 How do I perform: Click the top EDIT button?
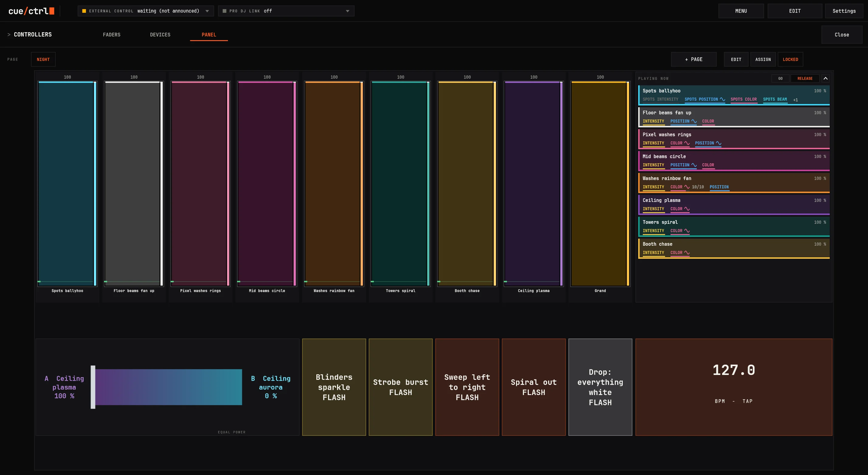[794, 11]
